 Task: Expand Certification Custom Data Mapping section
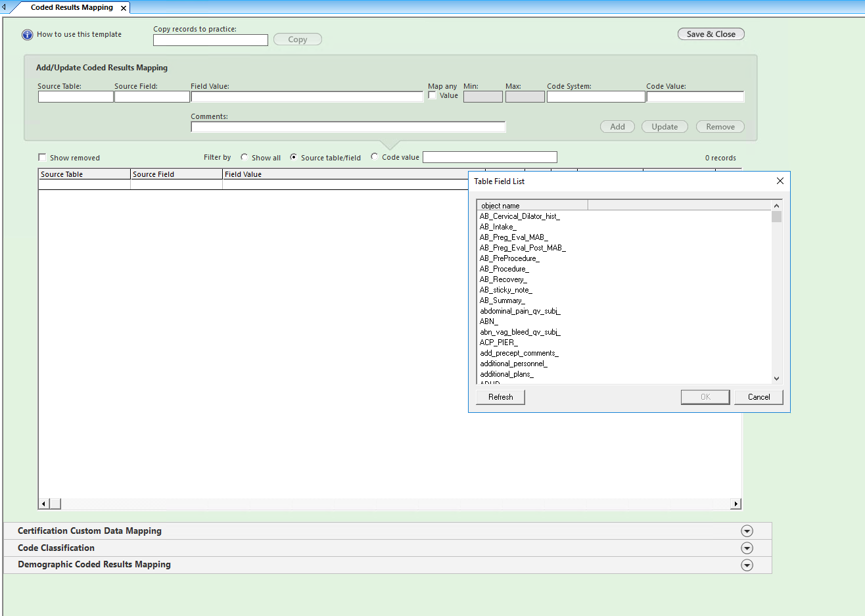tap(747, 531)
